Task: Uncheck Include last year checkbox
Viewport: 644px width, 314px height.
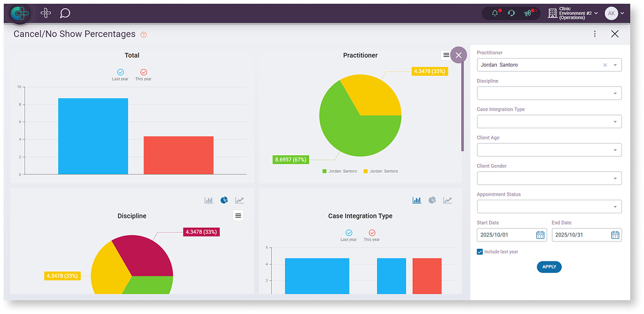Action: (480, 251)
